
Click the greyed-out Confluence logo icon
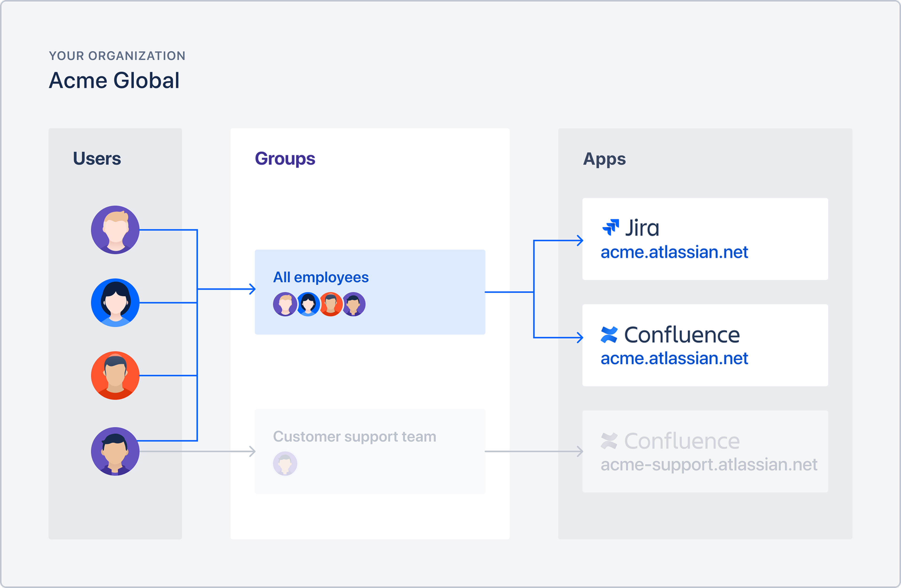(609, 441)
